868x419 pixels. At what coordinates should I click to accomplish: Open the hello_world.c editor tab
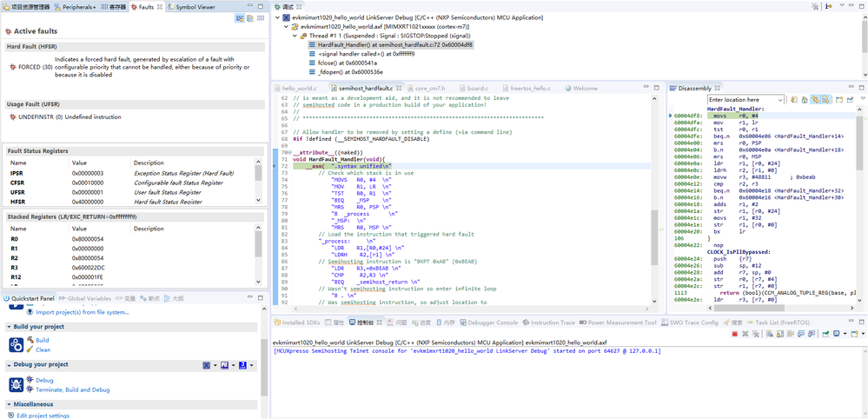pos(298,89)
